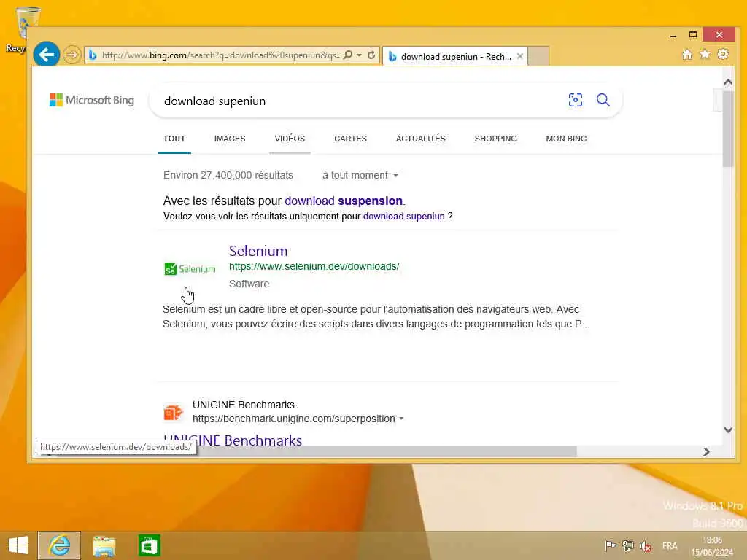This screenshot has width=747, height=560.
Task: Select the 'download supeniun' browser tab
Action: [455, 56]
